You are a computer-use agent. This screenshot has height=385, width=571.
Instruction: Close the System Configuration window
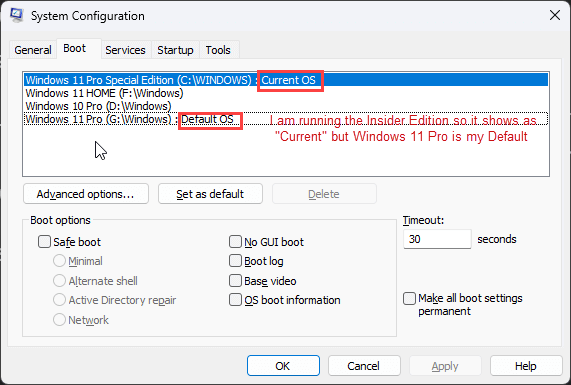click(555, 15)
